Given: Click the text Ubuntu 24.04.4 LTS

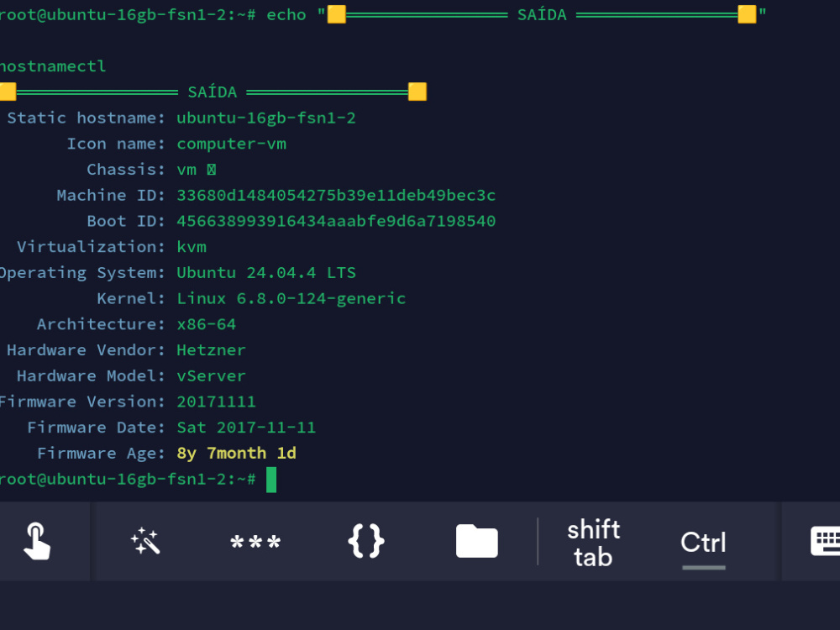Looking at the screenshot, I should [x=266, y=273].
